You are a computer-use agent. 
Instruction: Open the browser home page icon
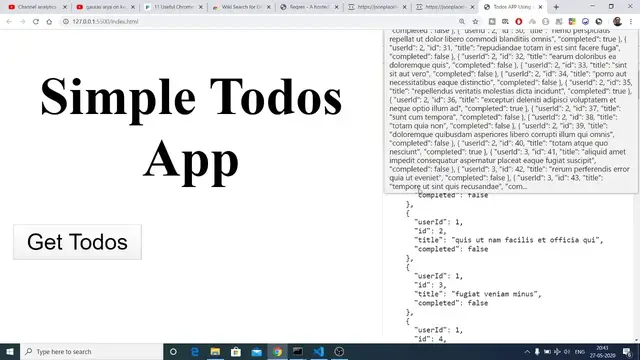[49, 22]
